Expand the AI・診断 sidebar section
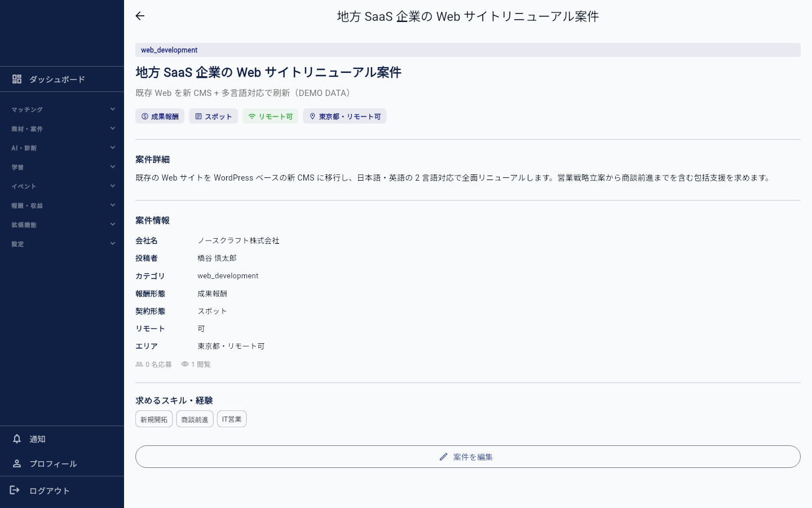 (x=62, y=148)
